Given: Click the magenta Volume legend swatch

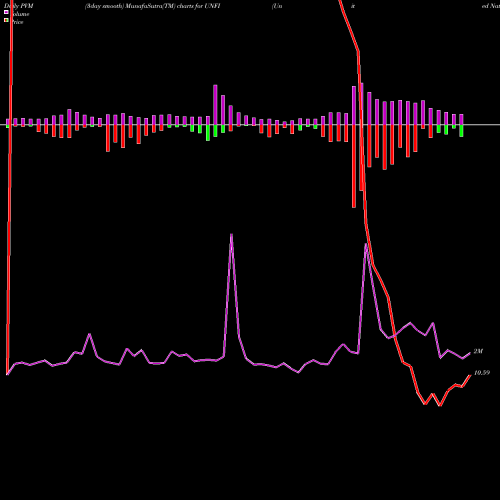Looking at the screenshot, I should (6, 12).
